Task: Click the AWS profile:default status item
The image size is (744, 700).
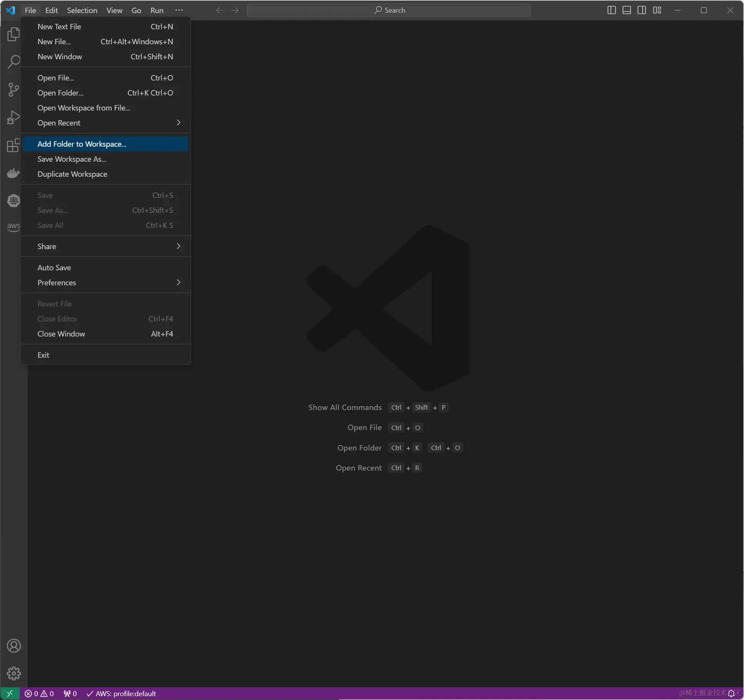Action: [x=121, y=690]
